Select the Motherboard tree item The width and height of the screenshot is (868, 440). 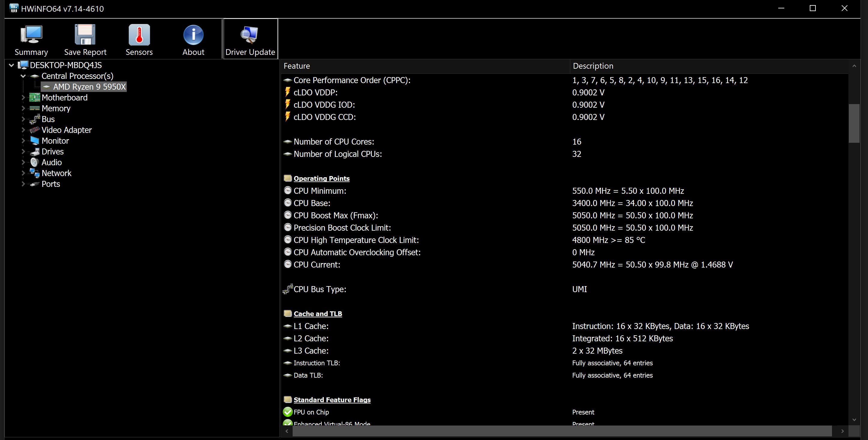(64, 98)
